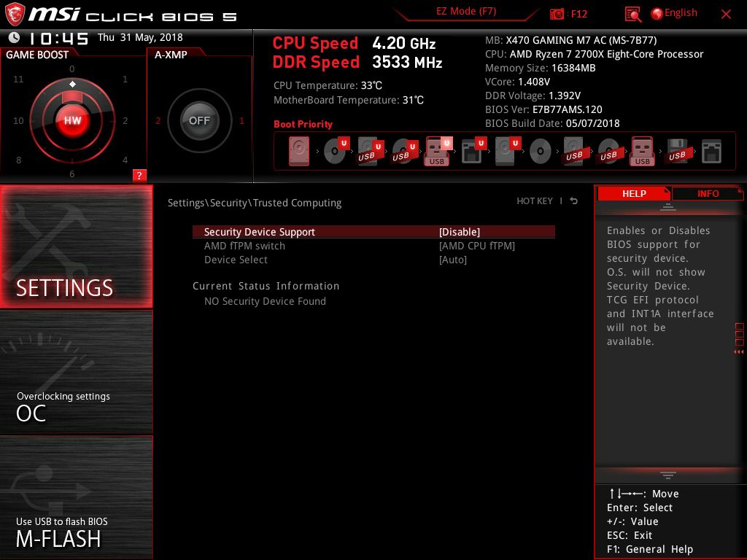Open the SETTINGS section

(x=76, y=246)
